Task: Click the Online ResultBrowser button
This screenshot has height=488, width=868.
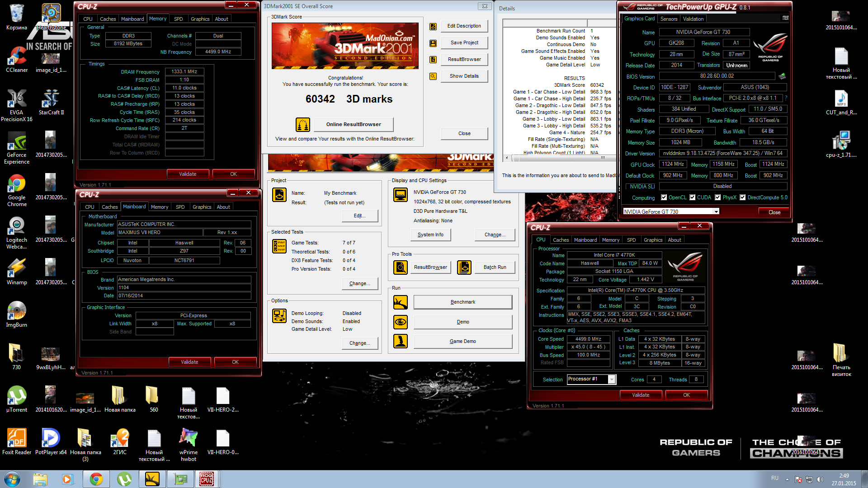Action: [354, 124]
